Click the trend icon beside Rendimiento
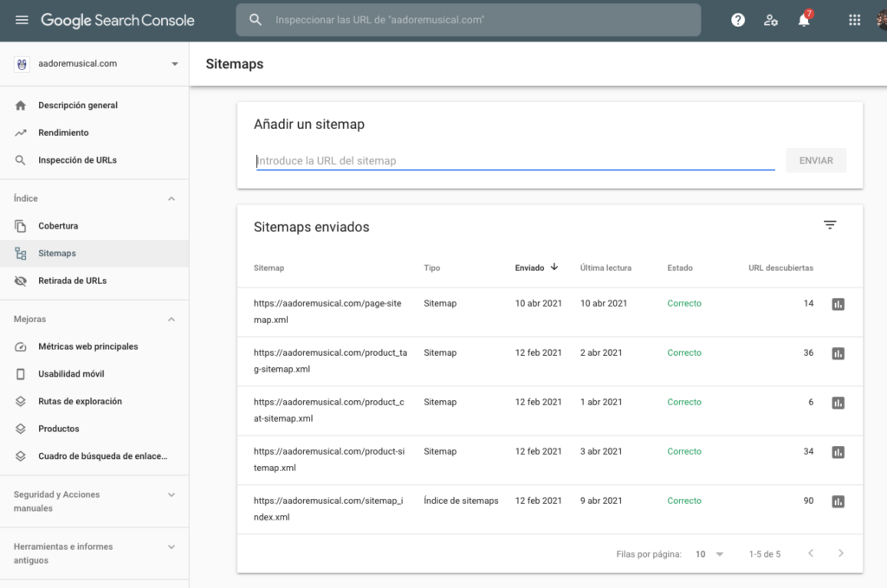This screenshot has width=887, height=588. [21, 132]
